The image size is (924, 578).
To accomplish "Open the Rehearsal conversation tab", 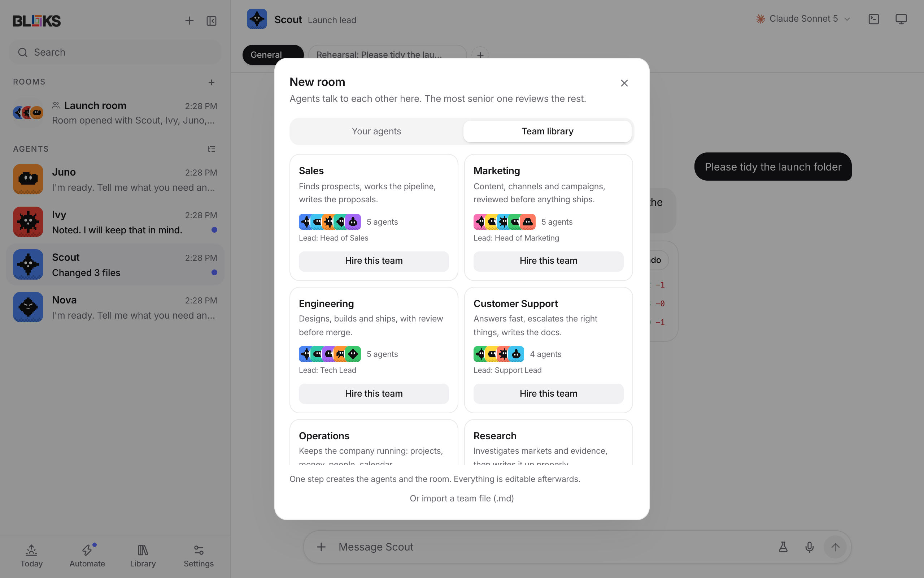I will 387,55.
